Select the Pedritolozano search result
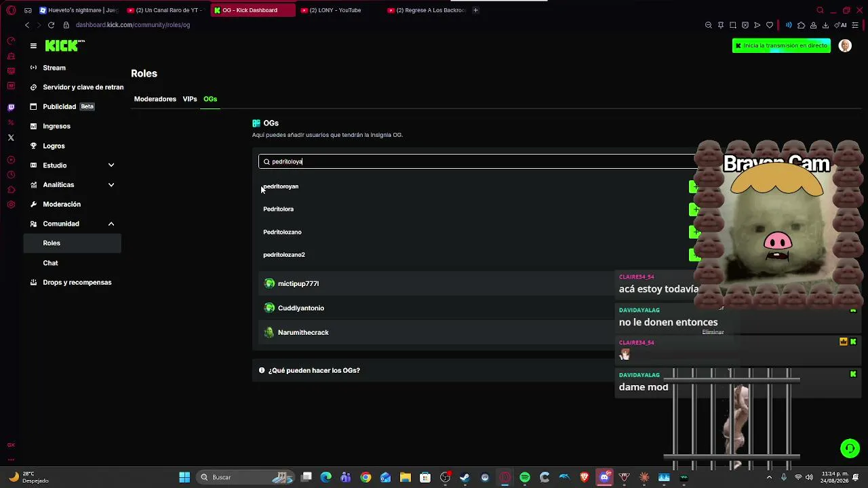The image size is (868, 488). 282,232
